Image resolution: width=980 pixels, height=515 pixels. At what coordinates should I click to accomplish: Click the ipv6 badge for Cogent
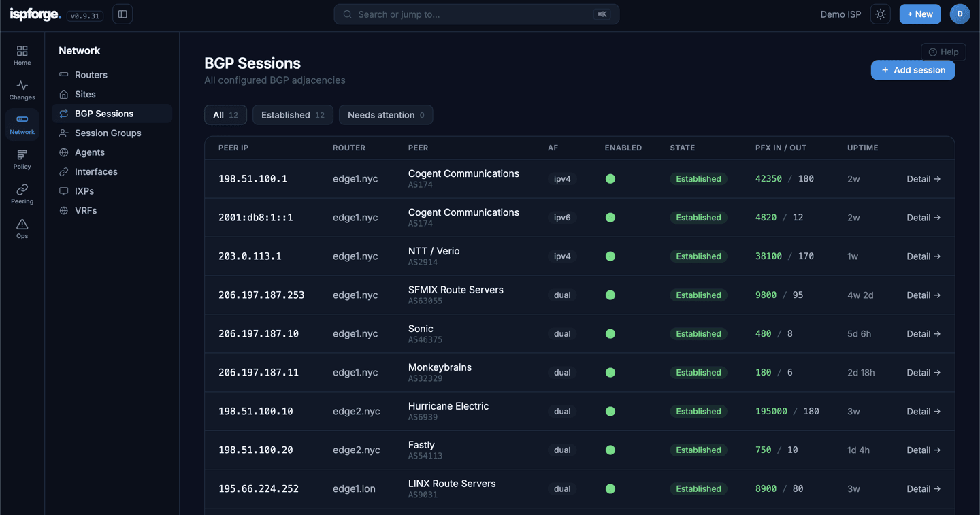click(x=562, y=218)
